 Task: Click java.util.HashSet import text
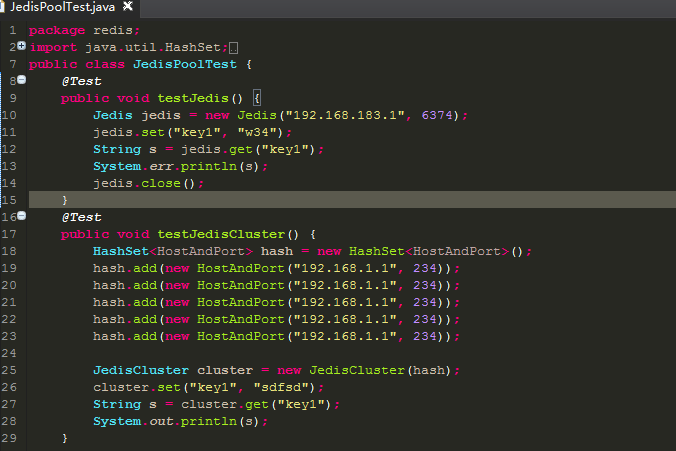pos(153,47)
